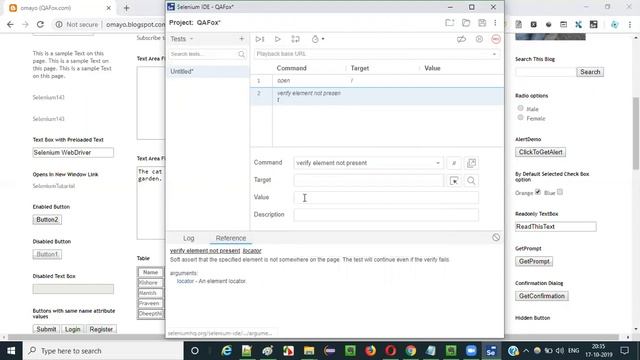640x360 pixels.
Task: Click the GetConfirmation button
Action: point(542,296)
